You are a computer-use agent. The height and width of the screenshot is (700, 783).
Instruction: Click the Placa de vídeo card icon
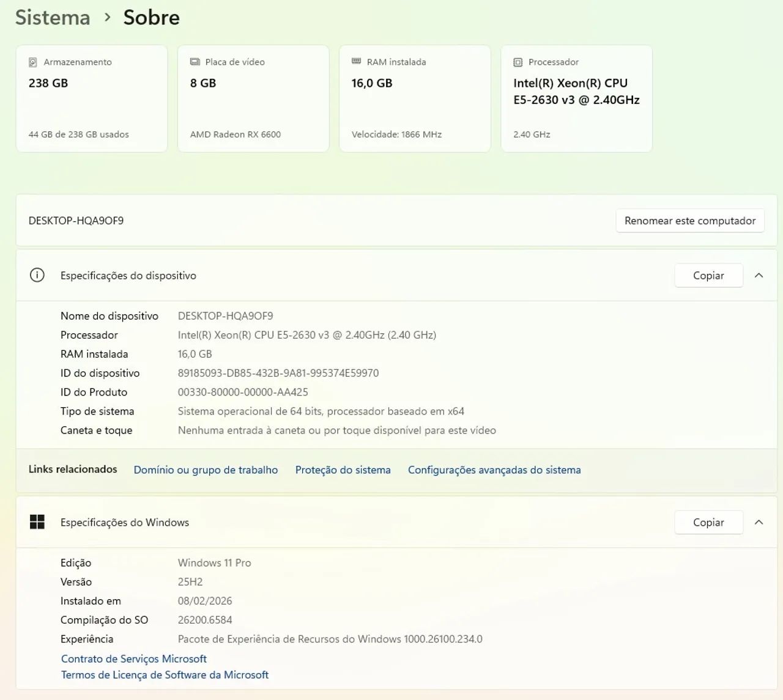click(x=195, y=62)
